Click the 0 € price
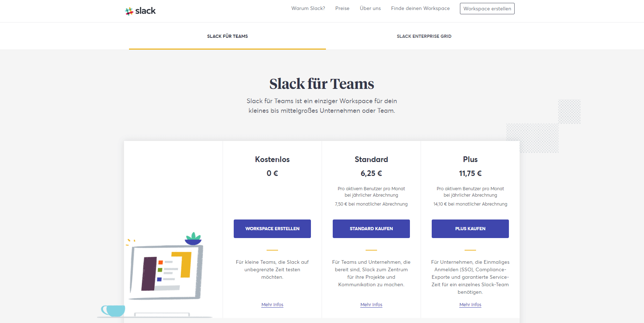The height and width of the screenshot is (323, 644). tap(272, 173)
